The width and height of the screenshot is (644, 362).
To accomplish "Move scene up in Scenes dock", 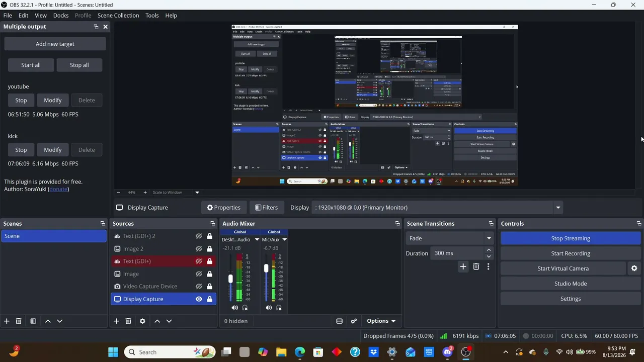I will 48,321.
